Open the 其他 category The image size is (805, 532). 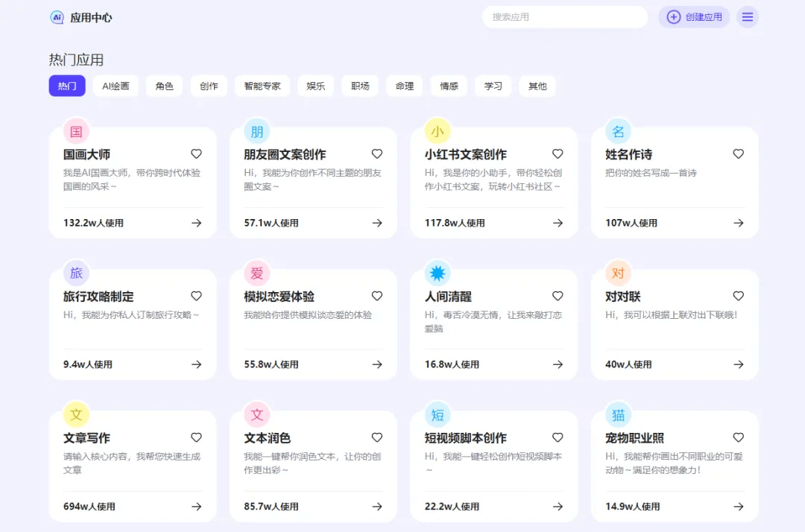[537, 86]
